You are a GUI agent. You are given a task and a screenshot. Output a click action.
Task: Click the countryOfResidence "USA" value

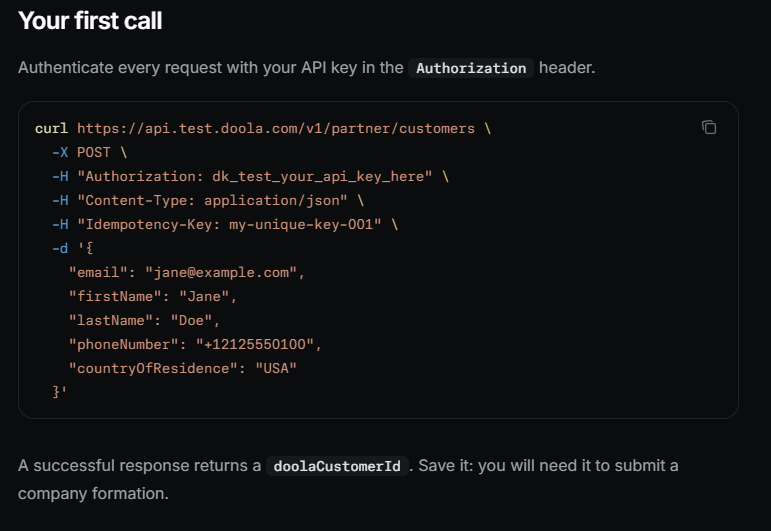276,368
